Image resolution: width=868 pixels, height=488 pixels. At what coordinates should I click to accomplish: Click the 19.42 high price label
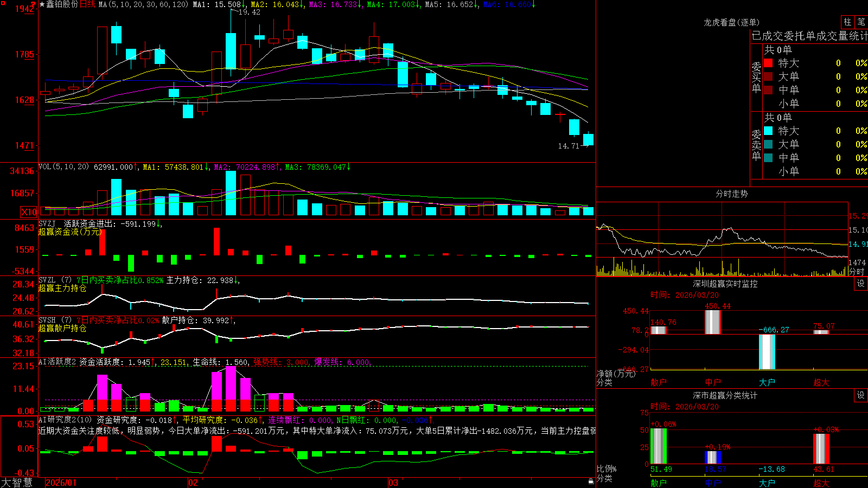coord(250,12)
